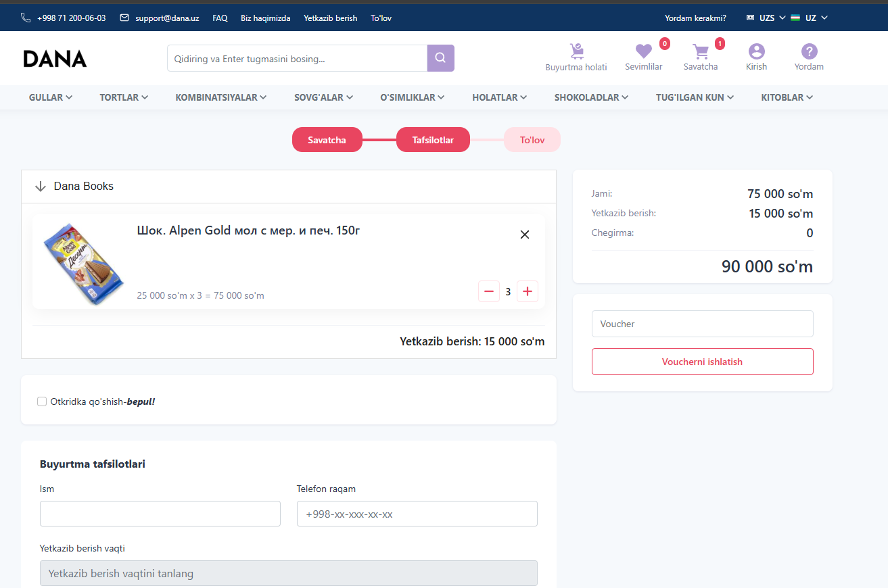The width and height of the screenshot is (888, 588).
Task: Open the FAQ link
Action: point(220,18)
